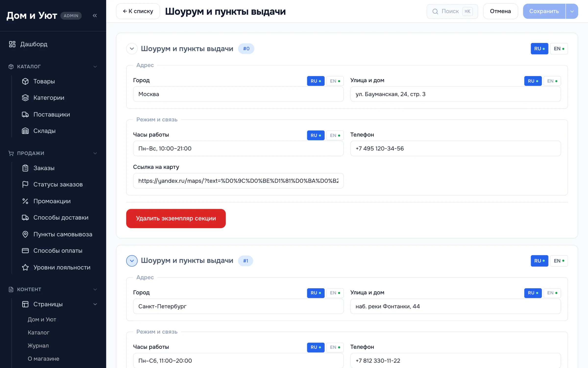Image resolution: width=588 pixels, height=368 pixels.
Task: Click the Способы доставки truck icon
Action: pyautogui.click(x=25, y=218)
